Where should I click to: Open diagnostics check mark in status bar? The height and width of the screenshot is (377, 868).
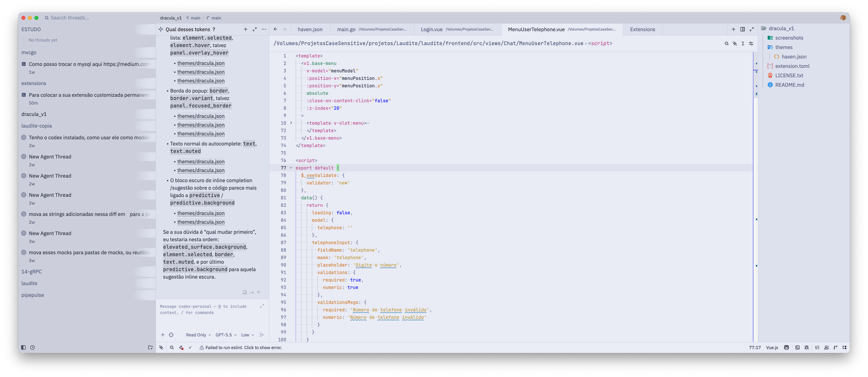click(x=190, y=347)
